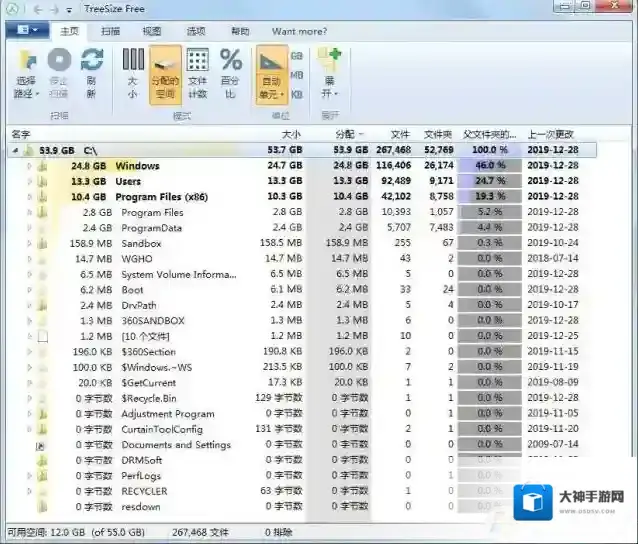Click the Want more? link tab
Viewport: 638px width, 544px height.
[297, 31]
